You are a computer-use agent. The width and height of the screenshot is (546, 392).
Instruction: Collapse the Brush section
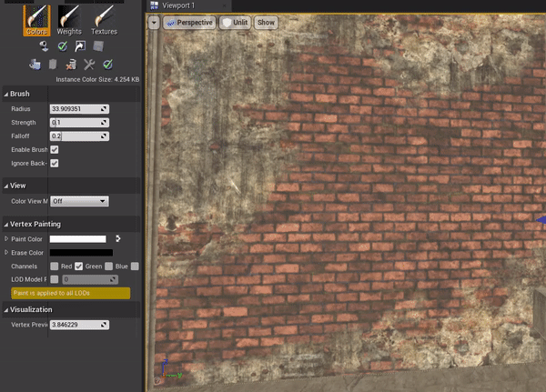point(6,94)
